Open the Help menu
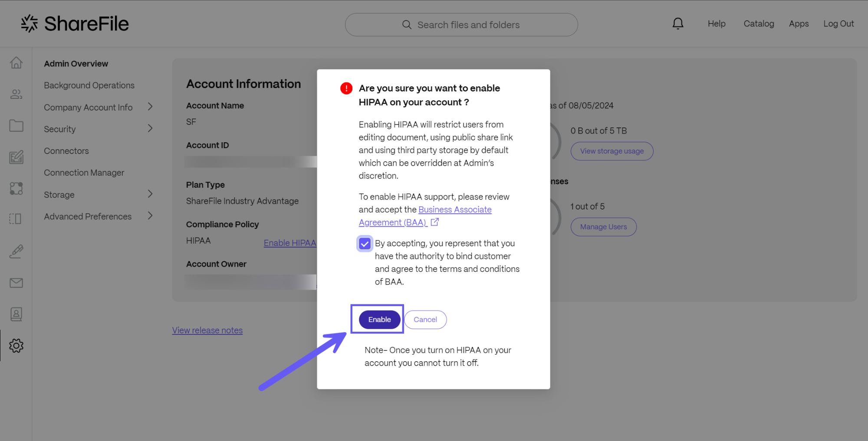Viewport: 868px width, 441px height. pyautogui.click(x=717, y=24)
